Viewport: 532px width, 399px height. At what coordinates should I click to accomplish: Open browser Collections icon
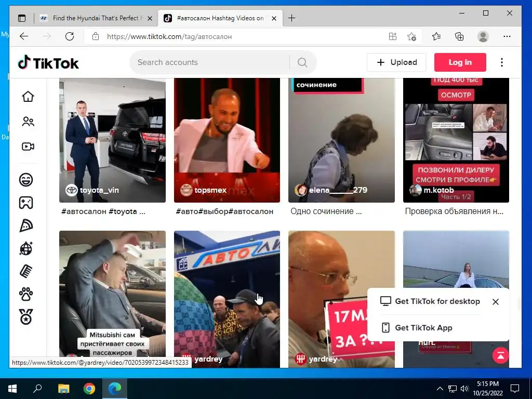(x=459, y=36)
